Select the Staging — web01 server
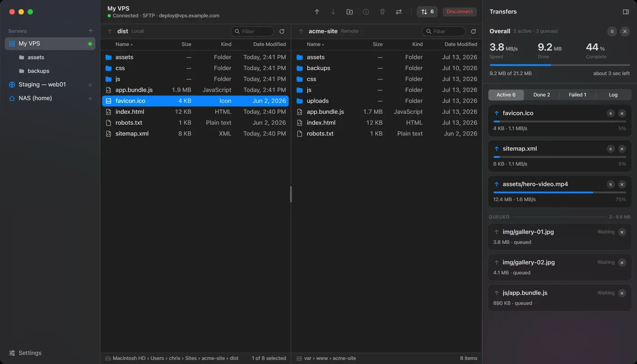This screenshot has height=364, width=637. pos(50,85)
